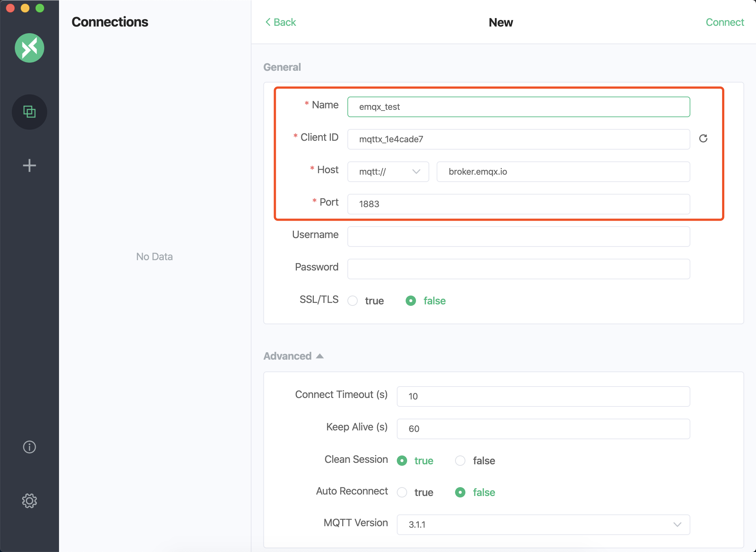
Task: Click the Password input field
Action: point(519,269)
